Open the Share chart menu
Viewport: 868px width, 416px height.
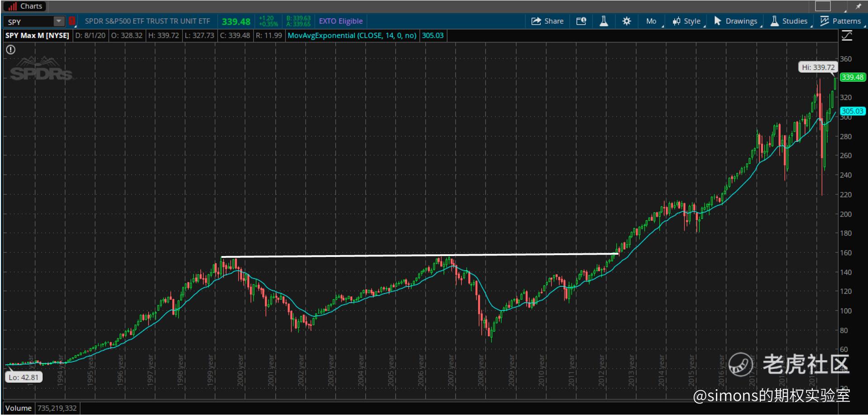pos(547,21)
